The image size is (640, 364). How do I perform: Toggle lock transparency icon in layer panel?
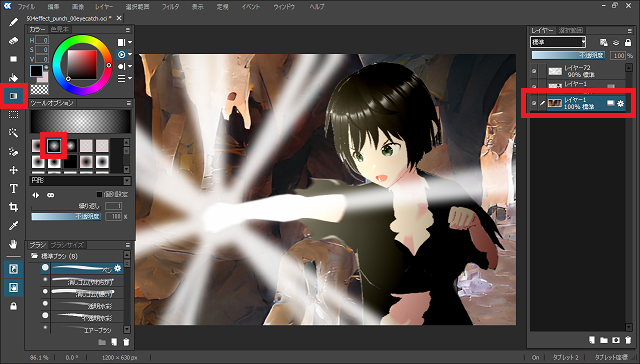604,42
